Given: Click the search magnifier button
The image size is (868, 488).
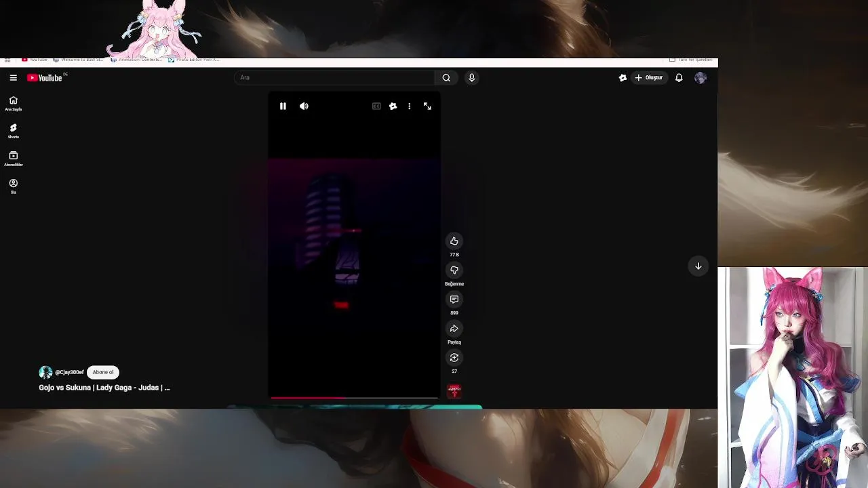Looking at the screenshot, I should click(446, 77).
